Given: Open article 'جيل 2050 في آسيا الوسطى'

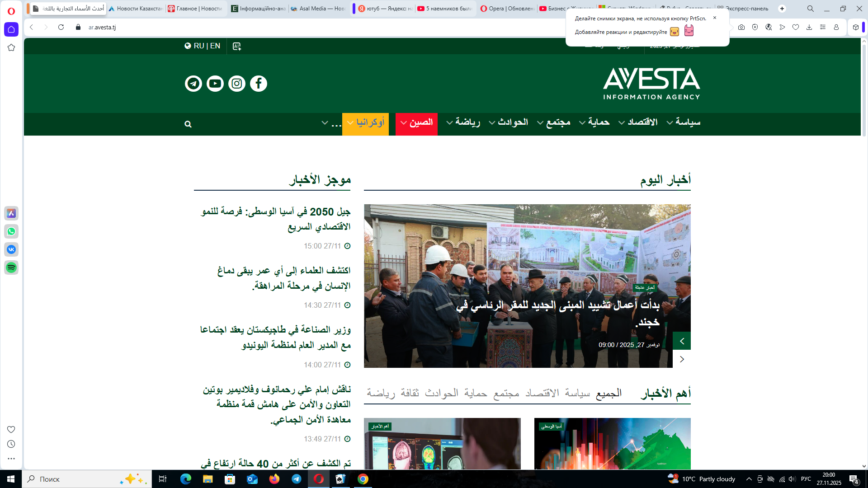Looking at the screenshot, I should [x=276, y=219].
